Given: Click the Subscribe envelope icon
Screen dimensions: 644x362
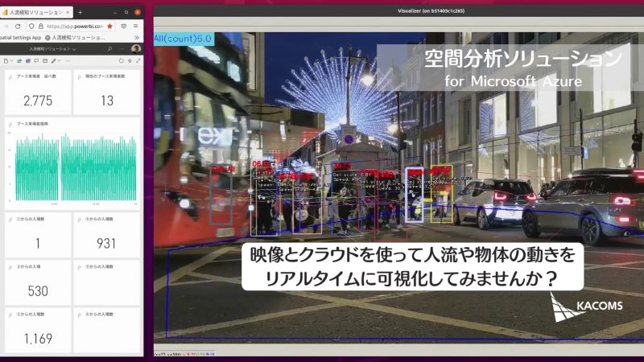Looking at the screenshot, I should point(45,61).
